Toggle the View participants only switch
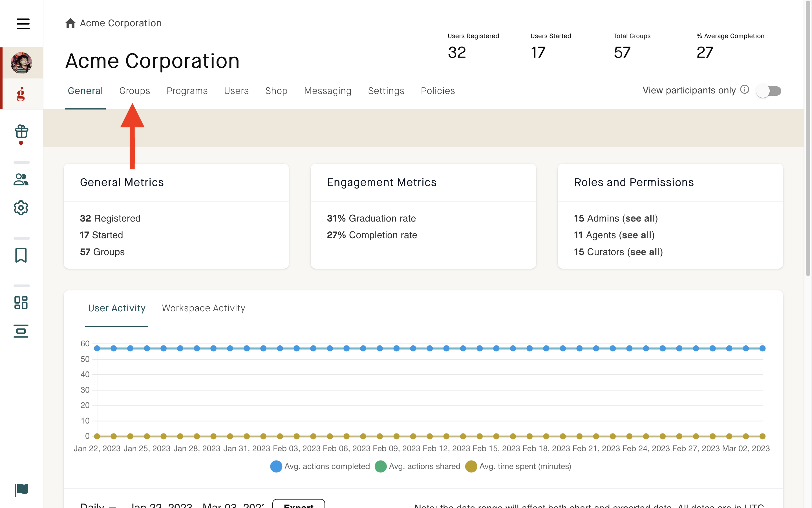812x508 pixels. (x=769, y=91)
